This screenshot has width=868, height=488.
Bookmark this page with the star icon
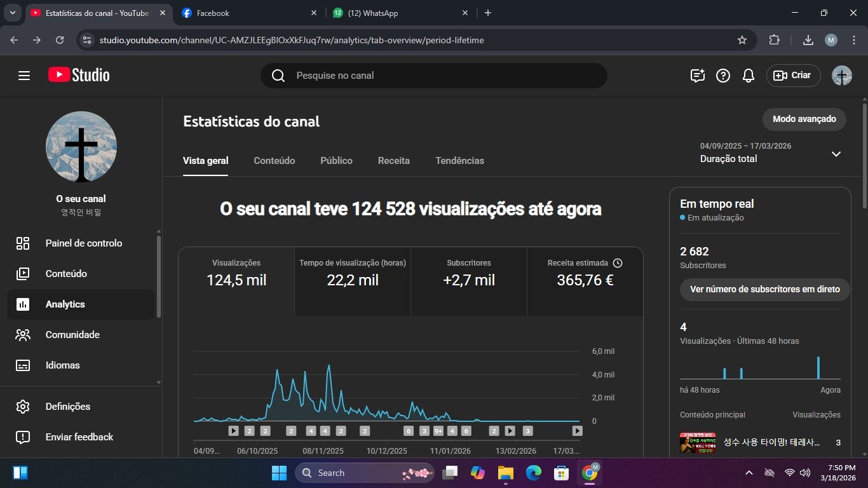pyautogui.click(x=742, y=40)
